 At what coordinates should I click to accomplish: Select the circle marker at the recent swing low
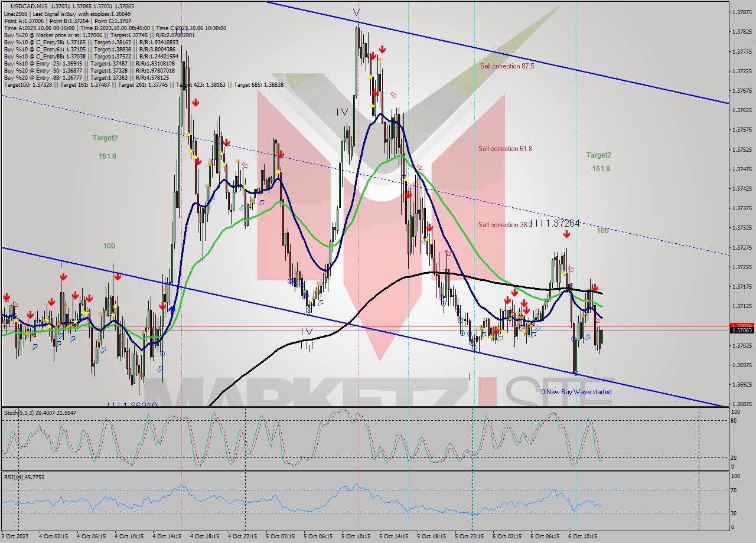[576, 373]
